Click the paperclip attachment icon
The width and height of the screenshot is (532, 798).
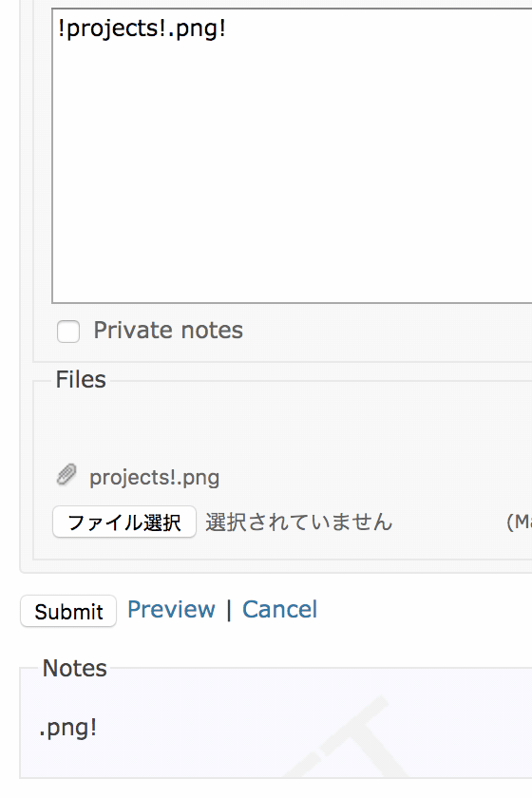tap(66, 475)
